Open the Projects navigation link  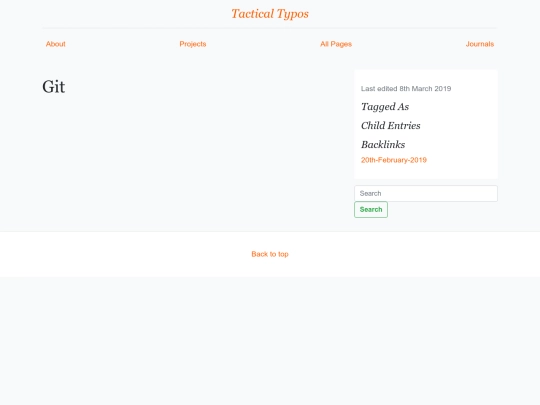[193, 44]
